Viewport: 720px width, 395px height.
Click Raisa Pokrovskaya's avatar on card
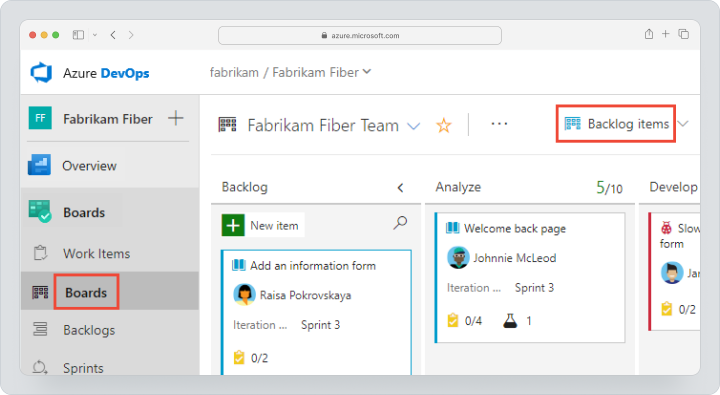[x=244, y=295]
